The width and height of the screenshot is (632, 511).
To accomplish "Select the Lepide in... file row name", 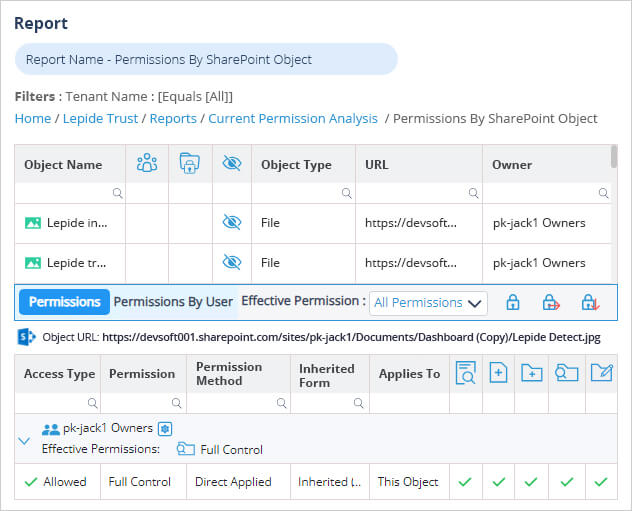I will tap(77, 223).
